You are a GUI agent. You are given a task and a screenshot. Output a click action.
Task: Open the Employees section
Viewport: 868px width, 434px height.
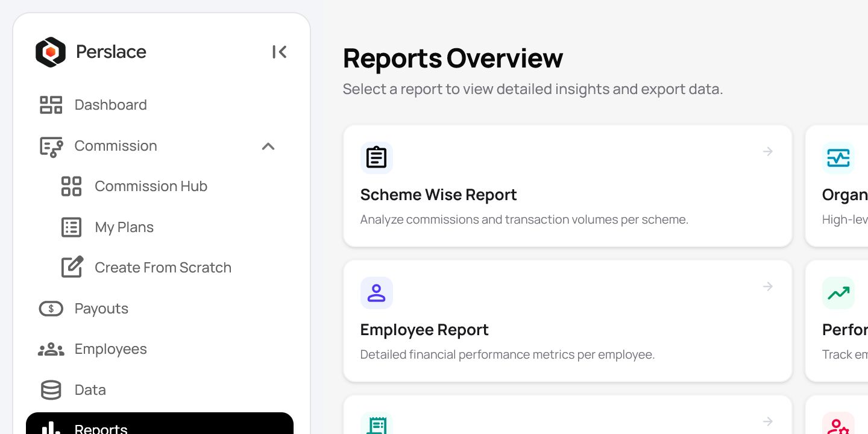point(160,349)
